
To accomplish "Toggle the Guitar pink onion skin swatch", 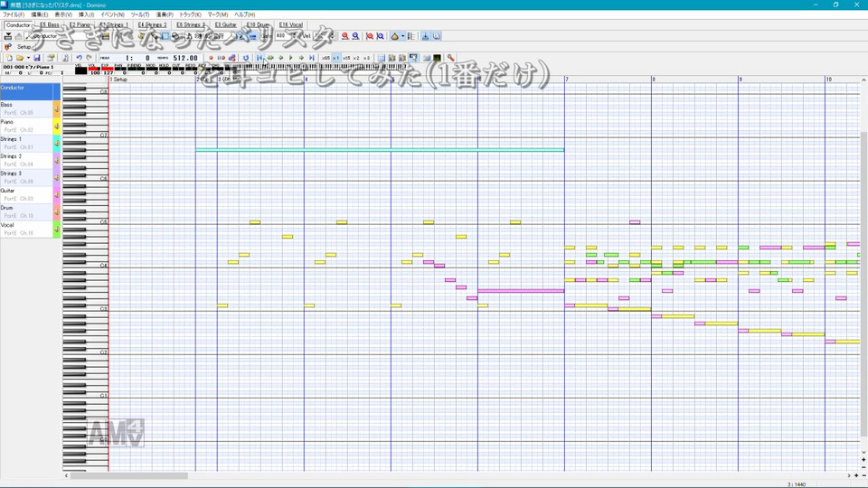I will point(56,195).
